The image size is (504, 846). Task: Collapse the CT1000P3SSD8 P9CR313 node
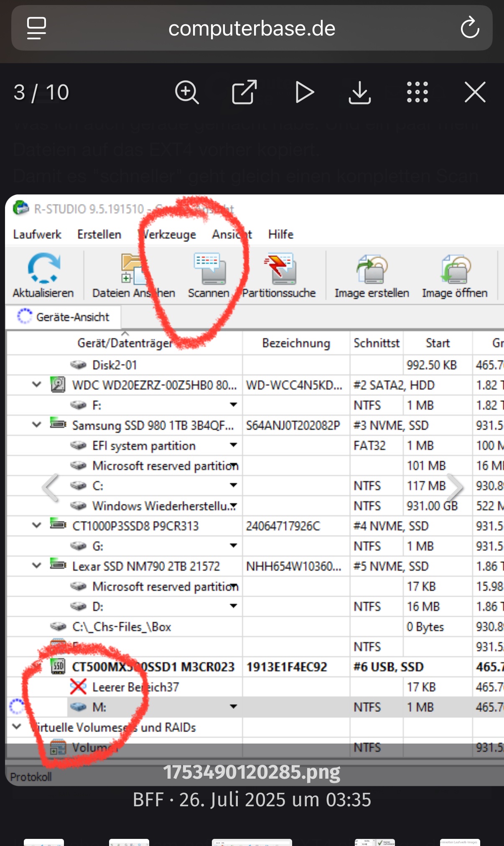[37, 525]
